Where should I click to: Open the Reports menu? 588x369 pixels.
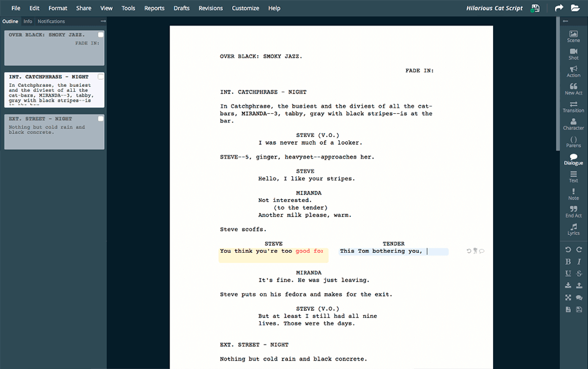pyautogui.click(x=154, y=8)
